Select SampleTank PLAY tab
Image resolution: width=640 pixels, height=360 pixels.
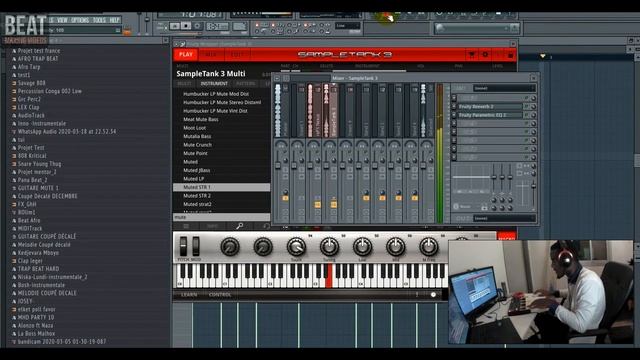[186, 55]
